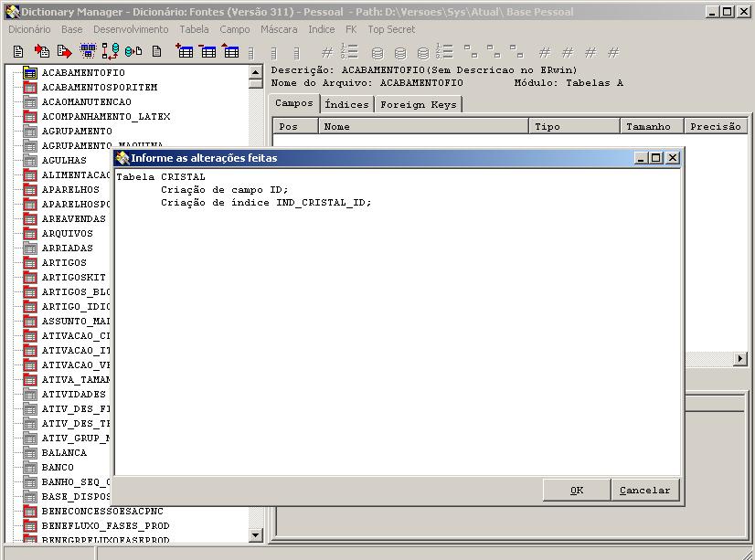
Task: Click the remove table icon with red minus
Action: click(x=208, y=52)
